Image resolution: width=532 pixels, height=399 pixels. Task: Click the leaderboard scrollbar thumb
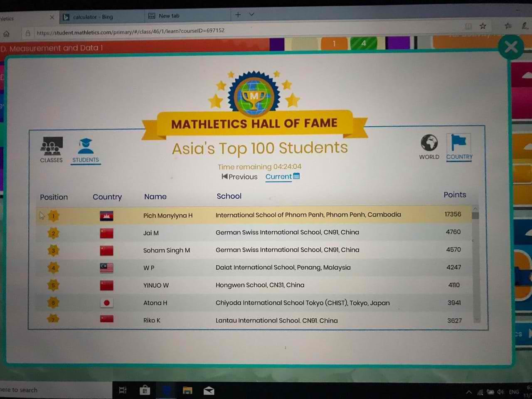pyautogui.click(x=475, y=215)
